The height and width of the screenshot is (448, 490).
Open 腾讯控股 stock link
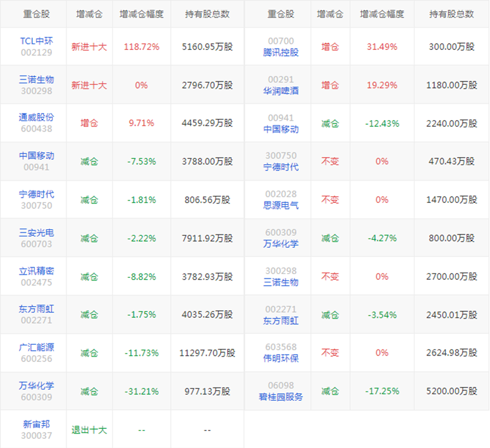tap(281, 53)
